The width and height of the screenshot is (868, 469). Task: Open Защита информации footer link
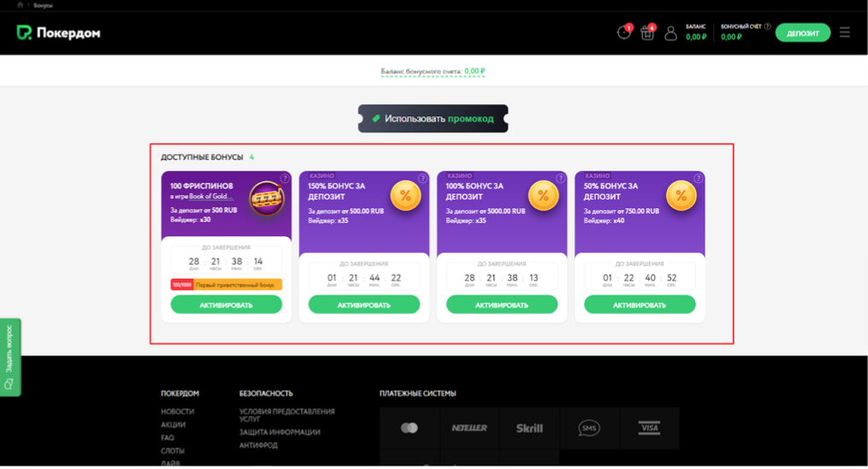pyautogui.click(x=279, y=432)
